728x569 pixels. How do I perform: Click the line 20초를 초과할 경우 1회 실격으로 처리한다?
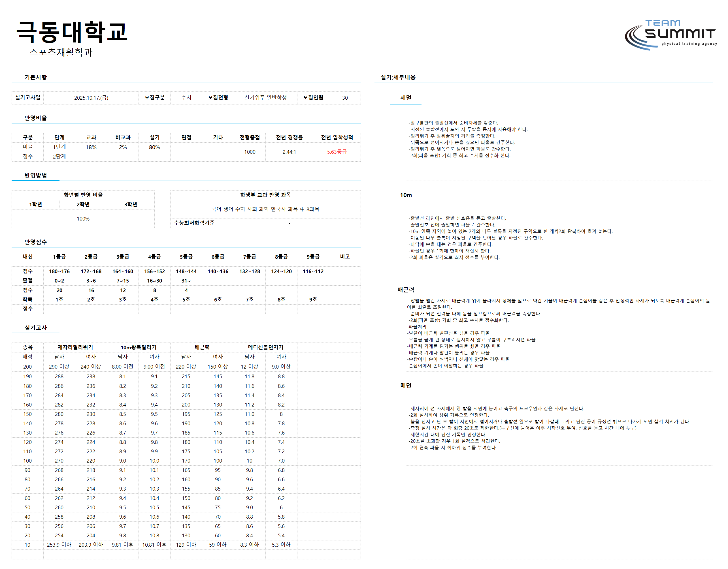tap(454, 441)
